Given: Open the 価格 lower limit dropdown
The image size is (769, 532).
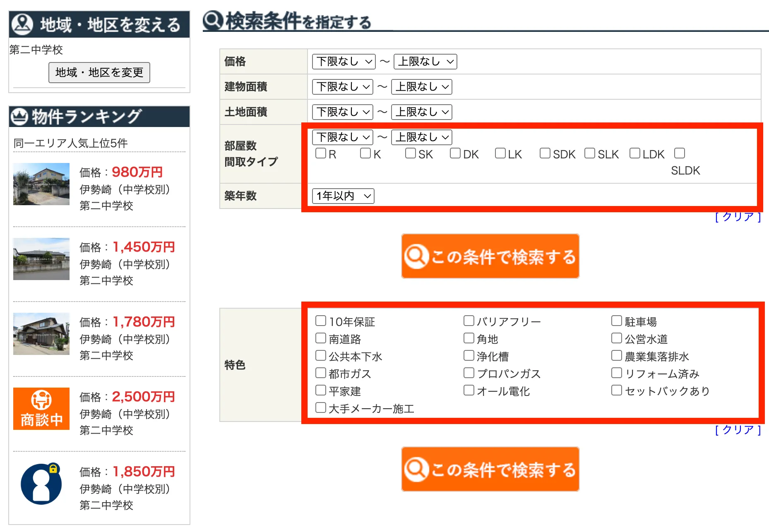Looking at the screenshot, I should tap(343, 62).
